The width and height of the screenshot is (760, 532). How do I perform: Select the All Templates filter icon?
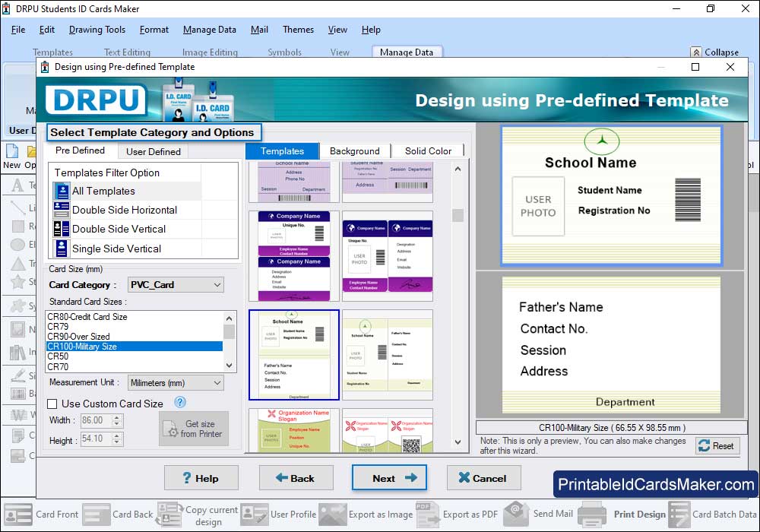click(62, 191)
